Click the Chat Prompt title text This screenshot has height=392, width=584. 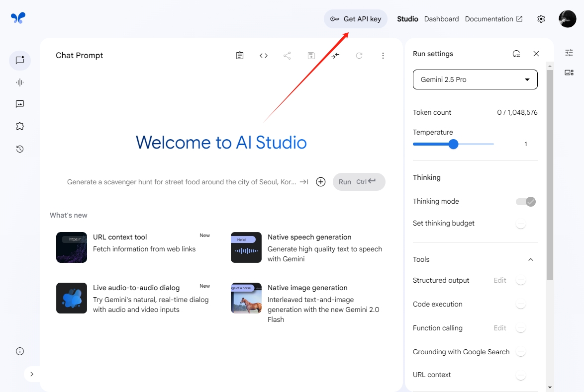pyautogui.click(x=79, y=56)
